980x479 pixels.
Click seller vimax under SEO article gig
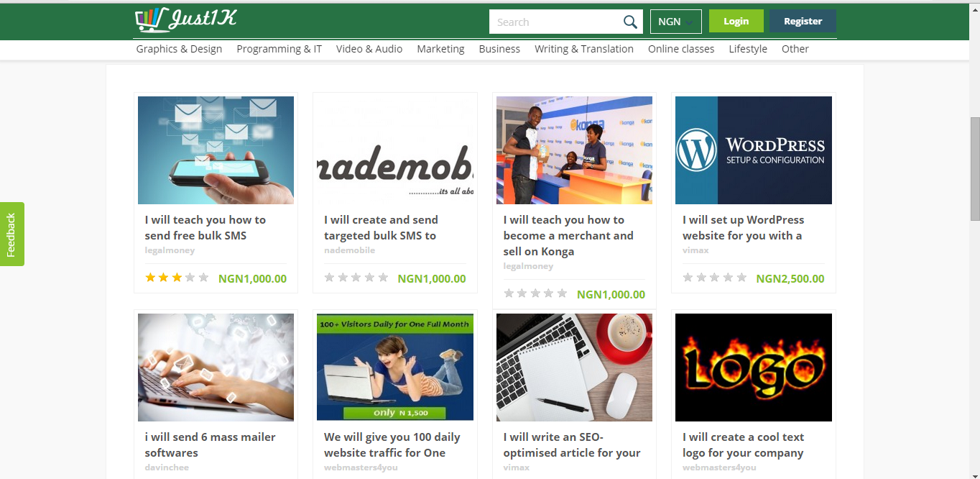coord(517,467)
